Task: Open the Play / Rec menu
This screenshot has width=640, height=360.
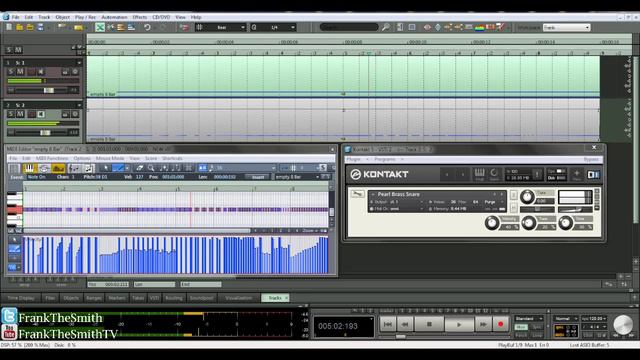Action: pyautogui.click(x=85, y=17)
